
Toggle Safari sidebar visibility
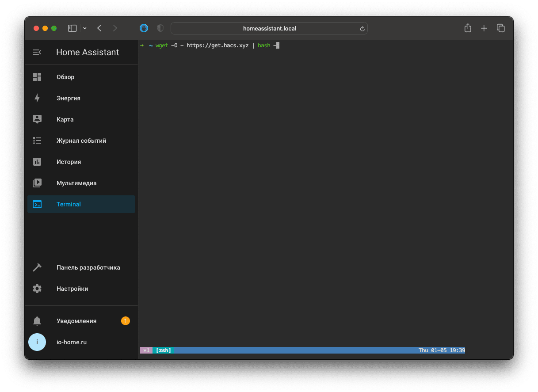pyautogui.click(x=72, y=28)
